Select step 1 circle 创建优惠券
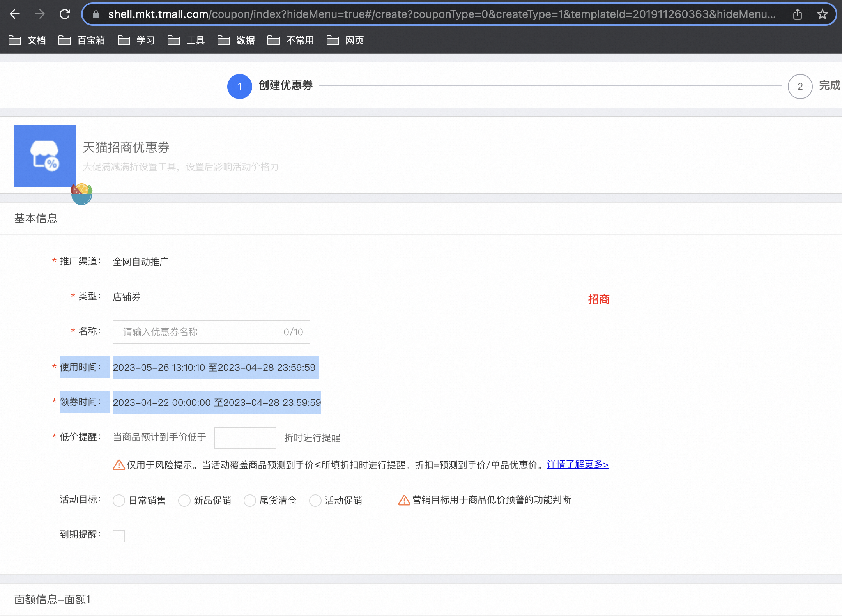The image size is (842, 616). click(240, 86)
